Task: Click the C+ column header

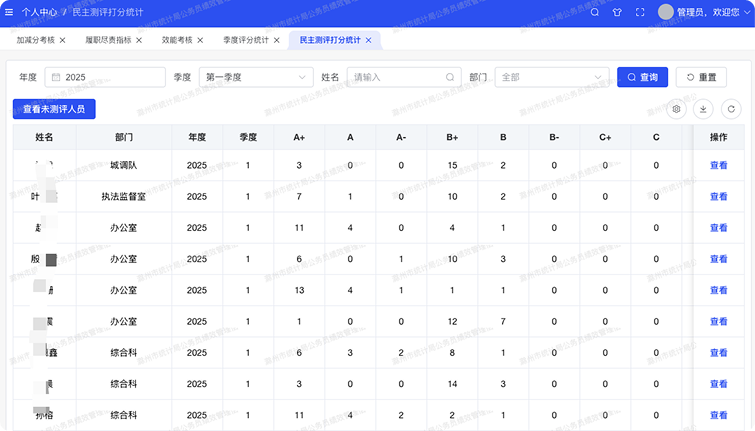Action: (605, 137)
